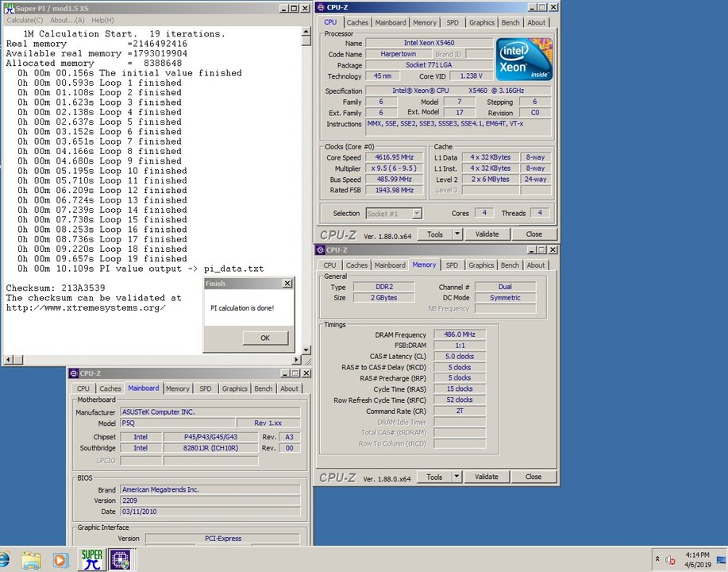This screenshot has height=572, width=728.
Task: Open the Socket #1 selection dropdown
Action: [x=417, y=214]
